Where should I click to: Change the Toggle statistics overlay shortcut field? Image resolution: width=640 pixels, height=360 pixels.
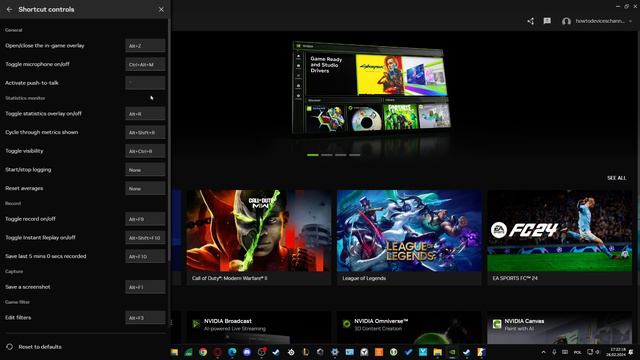click(145, 113)
